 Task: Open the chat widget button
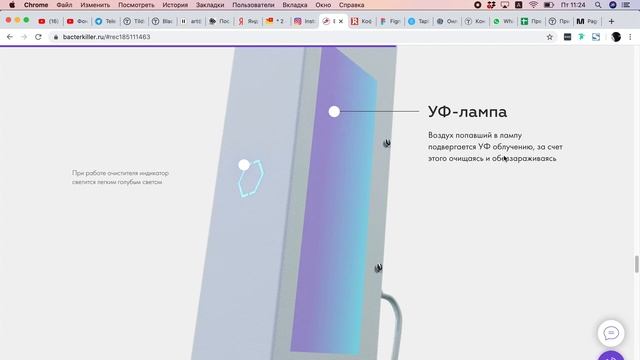tap(611, 333)
